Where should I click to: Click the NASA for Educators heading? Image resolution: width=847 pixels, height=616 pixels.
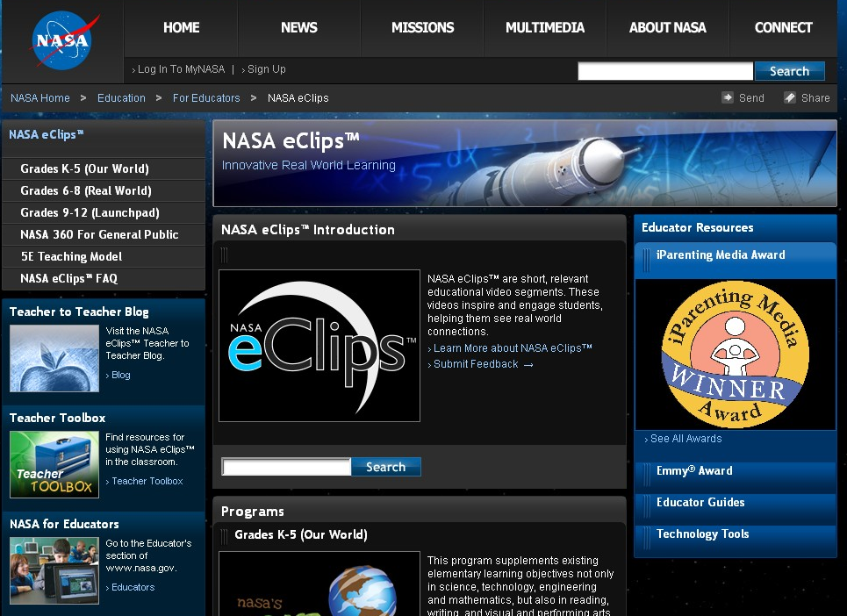[64, 524]
